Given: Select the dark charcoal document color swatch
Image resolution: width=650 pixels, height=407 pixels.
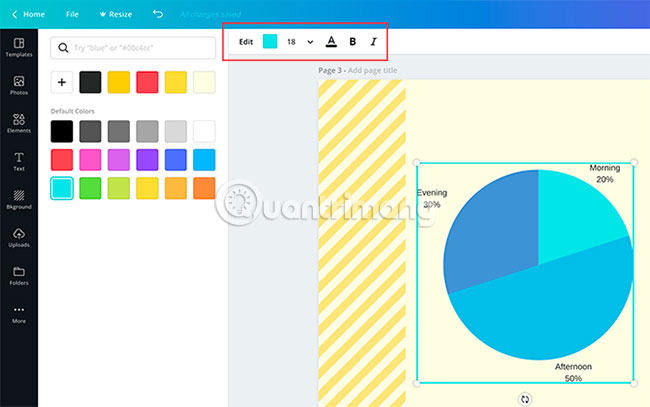Looking at the screenshot, I should pyautogui.click(x=90, y=82).
